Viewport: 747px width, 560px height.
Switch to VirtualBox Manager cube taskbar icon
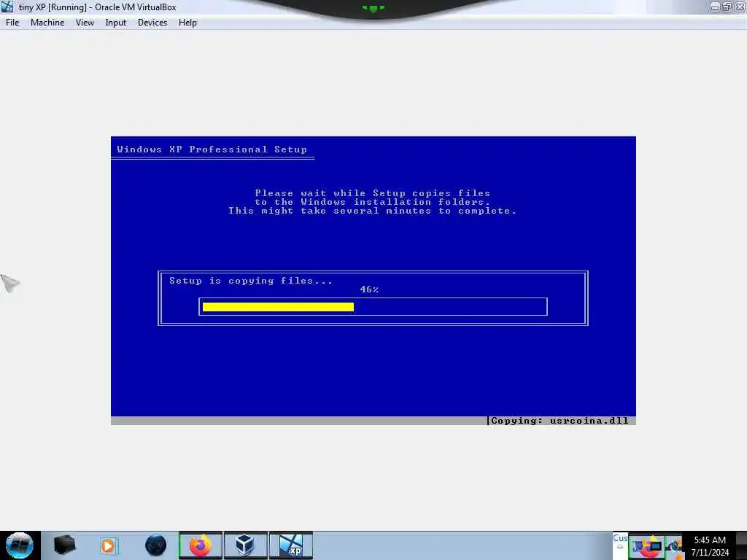tap(245, 545)
